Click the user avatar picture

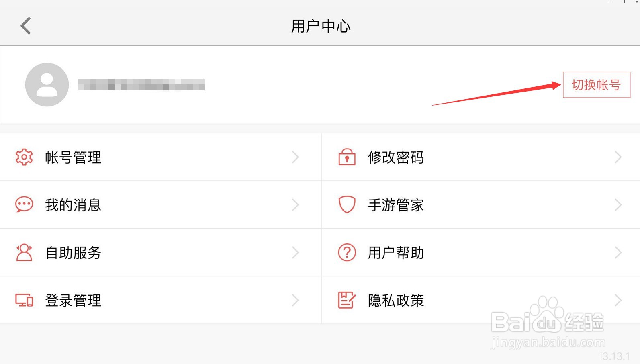tap(47, 85)
